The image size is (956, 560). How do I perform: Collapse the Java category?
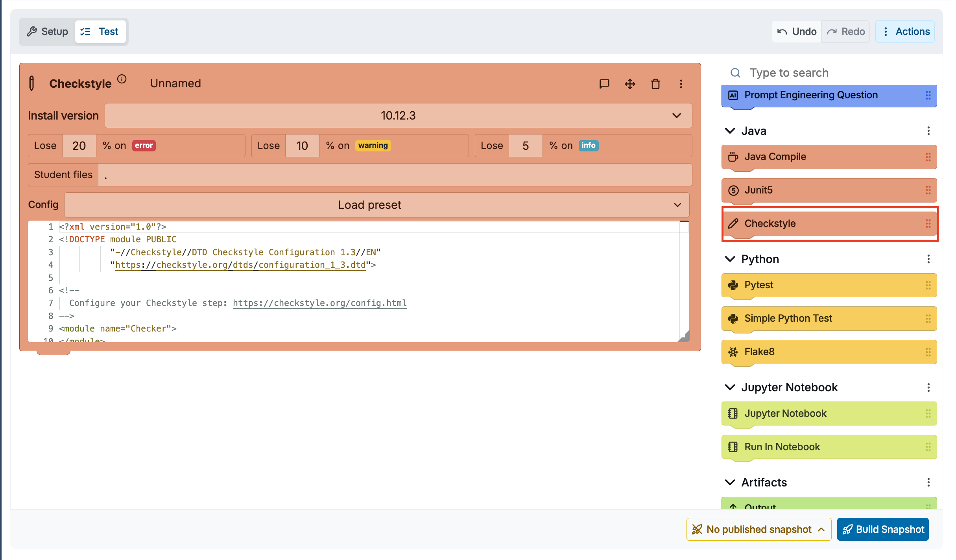[730, 131]
